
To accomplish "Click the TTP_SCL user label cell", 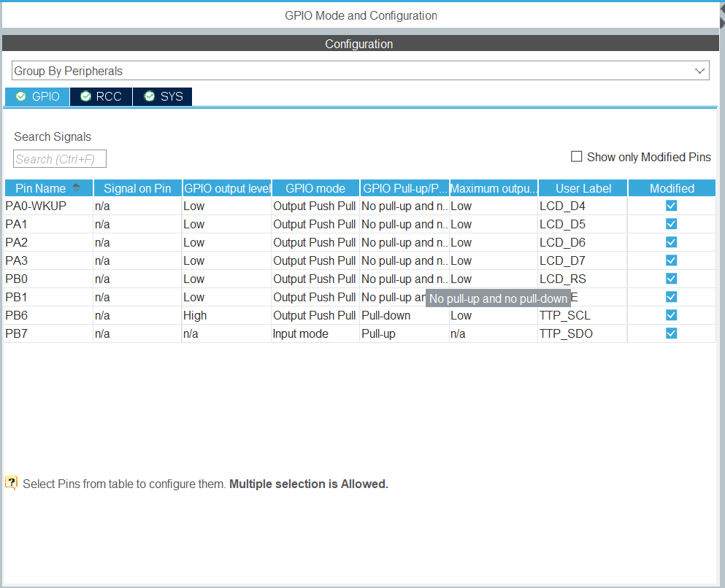I will click(583, 315).
